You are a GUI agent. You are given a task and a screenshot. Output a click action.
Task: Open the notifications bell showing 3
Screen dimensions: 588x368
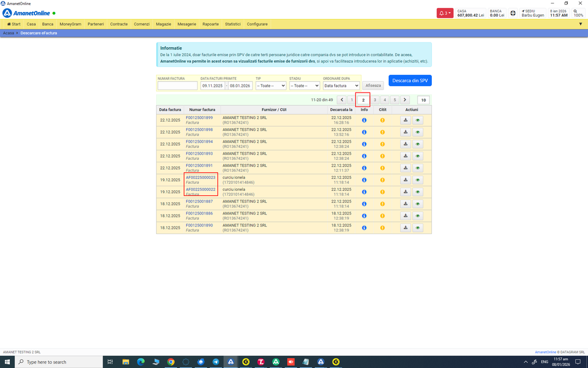445,13
